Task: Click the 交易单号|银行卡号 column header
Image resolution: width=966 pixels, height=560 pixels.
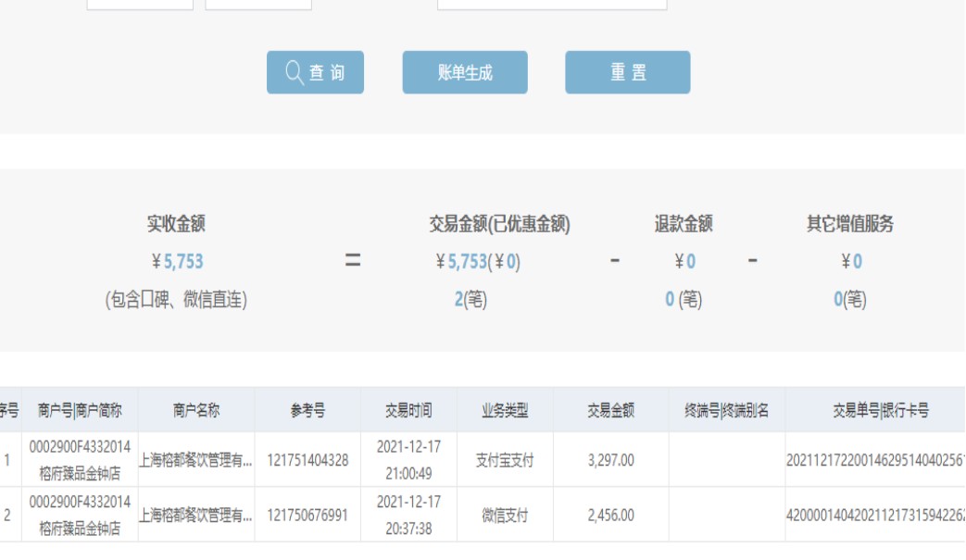Action: tap(880, 411)
